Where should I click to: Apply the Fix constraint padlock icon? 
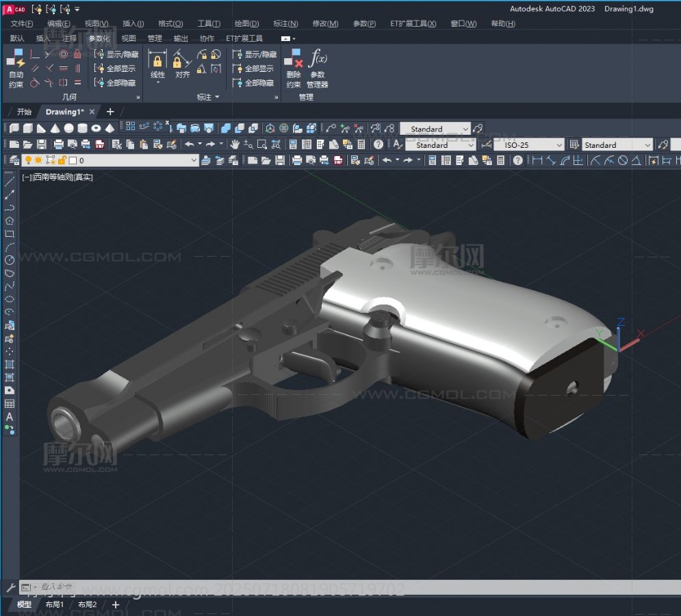coord(77,54)
